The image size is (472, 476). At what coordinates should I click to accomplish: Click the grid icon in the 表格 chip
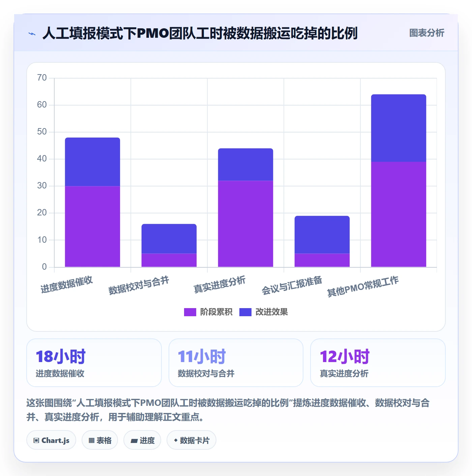[x=91, y=441]
